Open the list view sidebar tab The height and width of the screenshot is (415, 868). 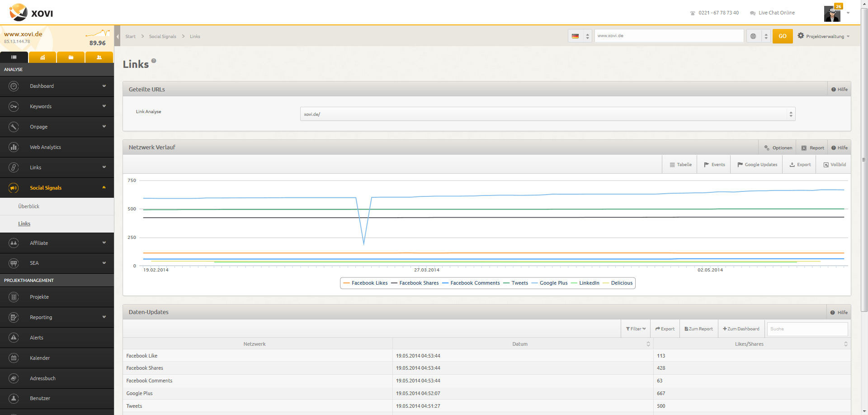[x=14, y=57]
